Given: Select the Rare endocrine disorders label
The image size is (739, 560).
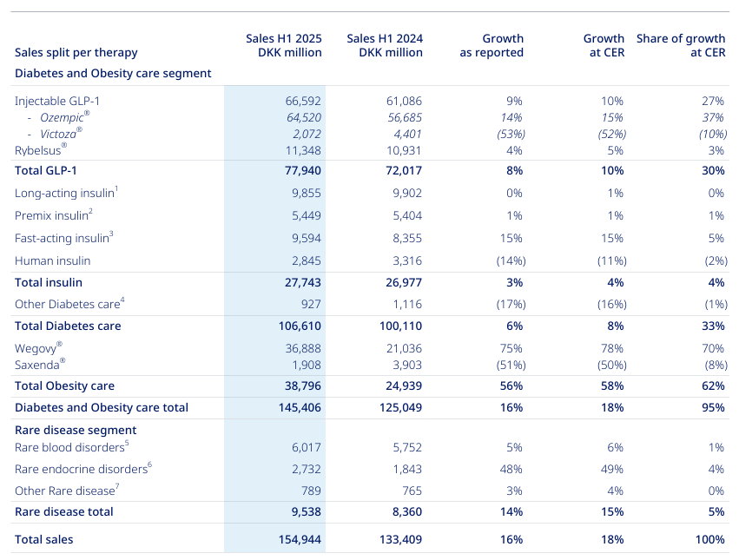Looking at the screenshot, I should pyautogui.click(x=83, y=469).
